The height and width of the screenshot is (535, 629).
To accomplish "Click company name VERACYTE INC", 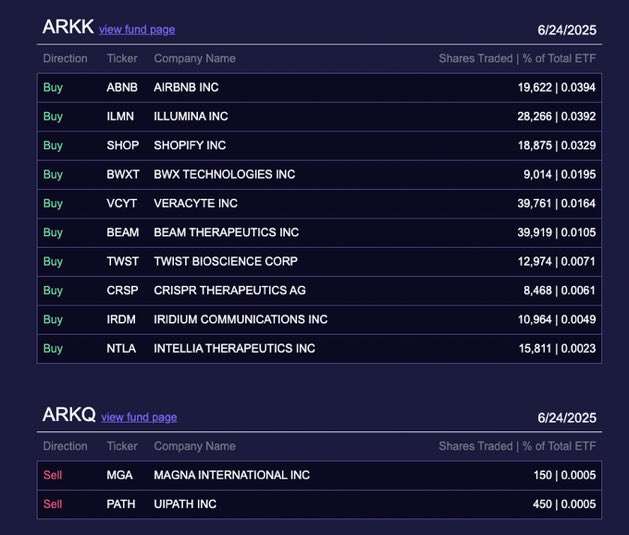I will [x=196, y=203].
